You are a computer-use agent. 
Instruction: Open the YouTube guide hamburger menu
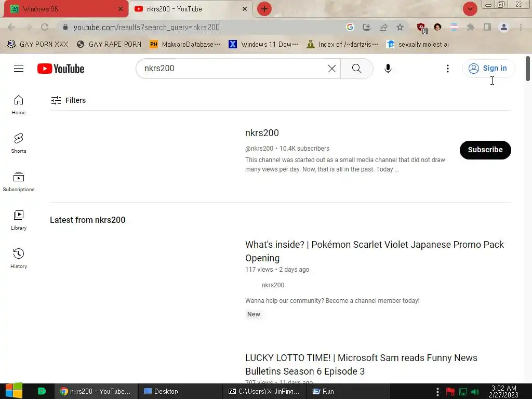(19, 69)
